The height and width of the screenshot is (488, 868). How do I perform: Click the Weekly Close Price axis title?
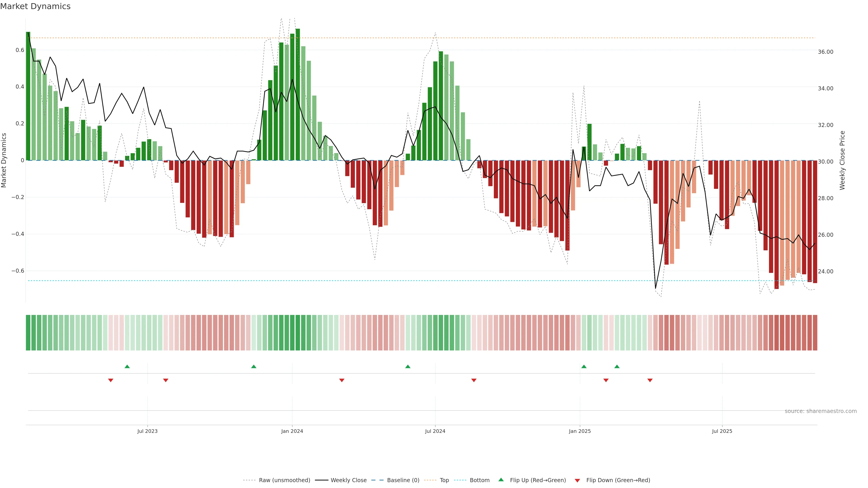click(x=842, y=160)
